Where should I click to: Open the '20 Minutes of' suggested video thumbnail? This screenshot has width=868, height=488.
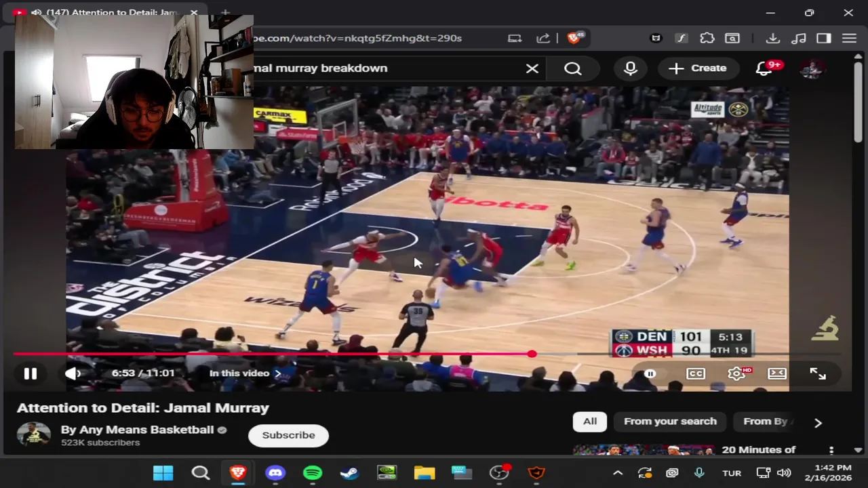pos(644,450)
